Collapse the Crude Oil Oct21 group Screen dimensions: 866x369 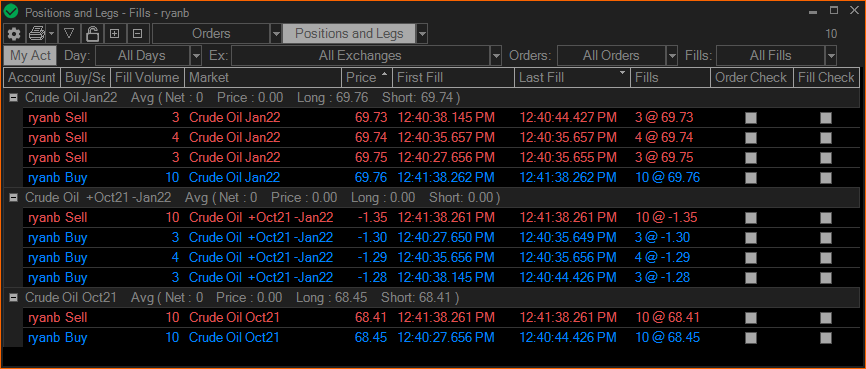point(14,298)
